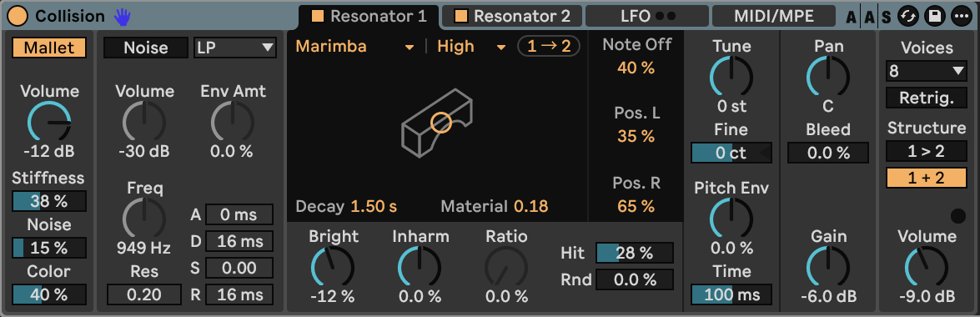Image resolution: width=980 pixels, height=317 pixels.
Task: Enable or disable Resonator 1 square toggle
Action: point(318,16)
